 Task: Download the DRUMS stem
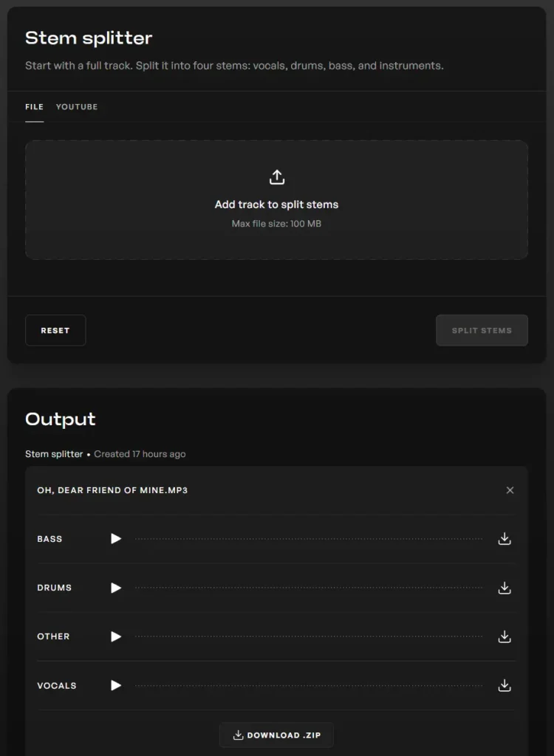coord(505,588)
